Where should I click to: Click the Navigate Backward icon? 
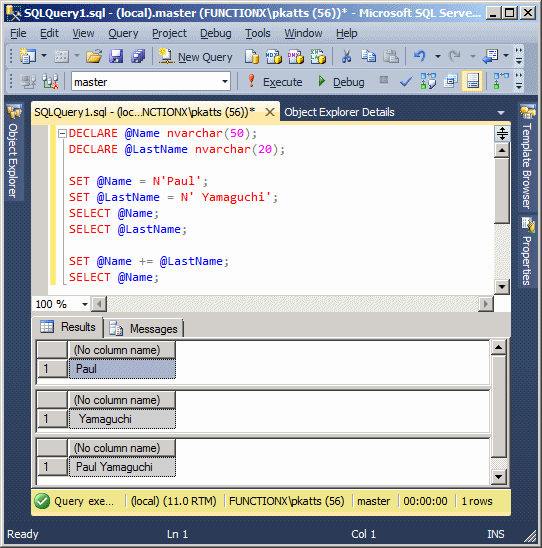[490, 56]
